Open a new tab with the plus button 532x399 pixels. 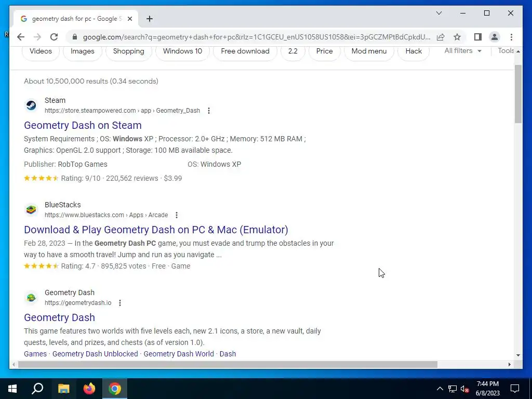coord(150,19)
